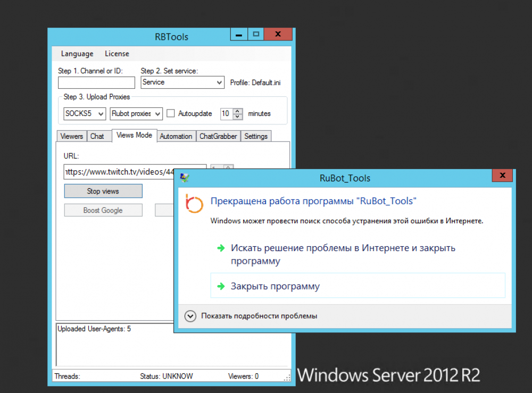
Task: Close the RuBot_Tools error dialog
Action: point(502,176)
